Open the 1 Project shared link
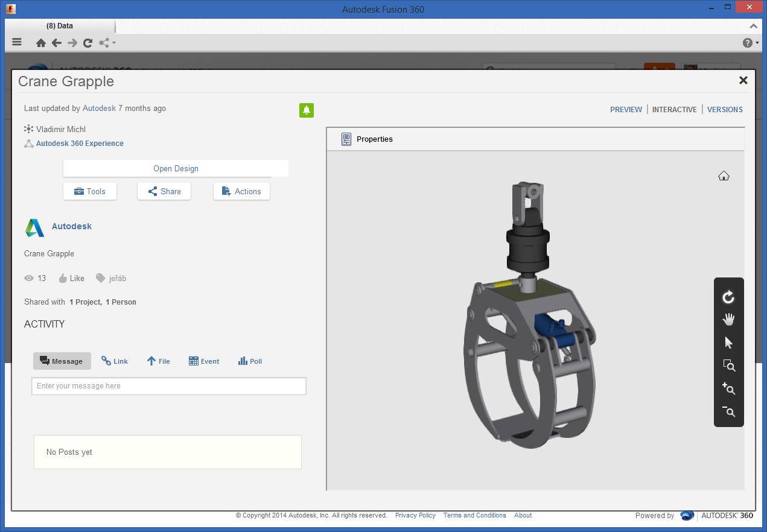 point(84,302)
